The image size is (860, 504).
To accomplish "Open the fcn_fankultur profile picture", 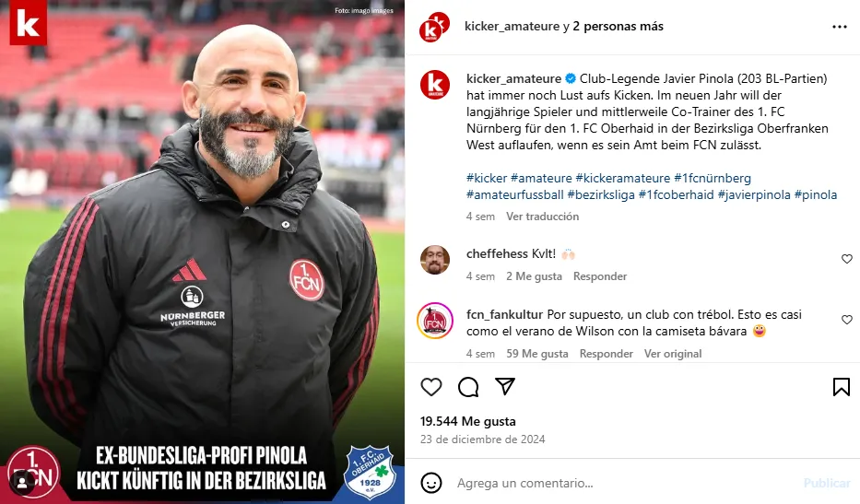I will (435, 321).
